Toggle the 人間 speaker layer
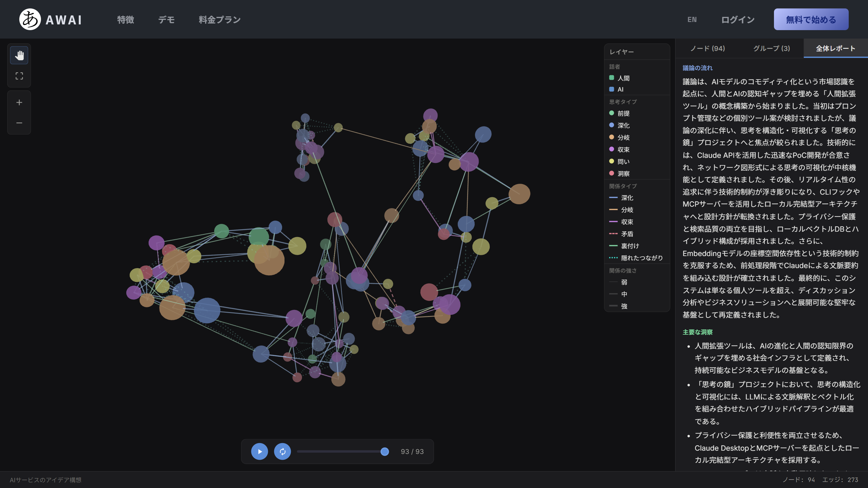This screenshot has height=488, width=868. pos(619,78)
